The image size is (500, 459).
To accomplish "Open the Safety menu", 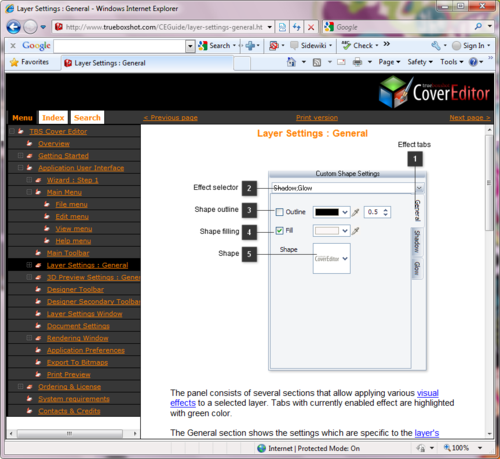I will (420, 62).
